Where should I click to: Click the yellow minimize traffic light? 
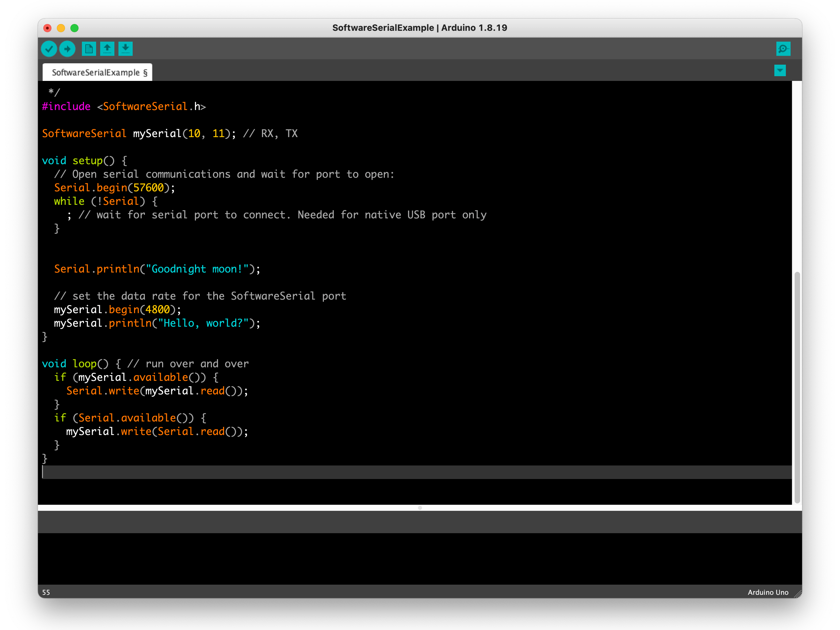(x=61, y=28)
